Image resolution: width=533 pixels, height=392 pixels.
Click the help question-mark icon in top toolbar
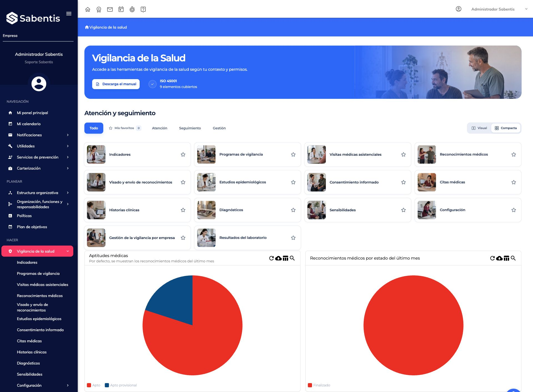click(143, 9)
